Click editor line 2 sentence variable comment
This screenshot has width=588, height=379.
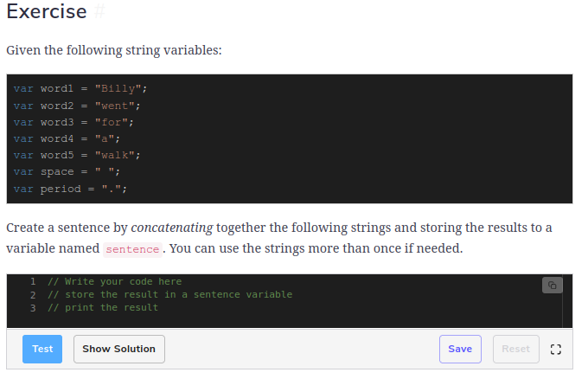(169, 294)
